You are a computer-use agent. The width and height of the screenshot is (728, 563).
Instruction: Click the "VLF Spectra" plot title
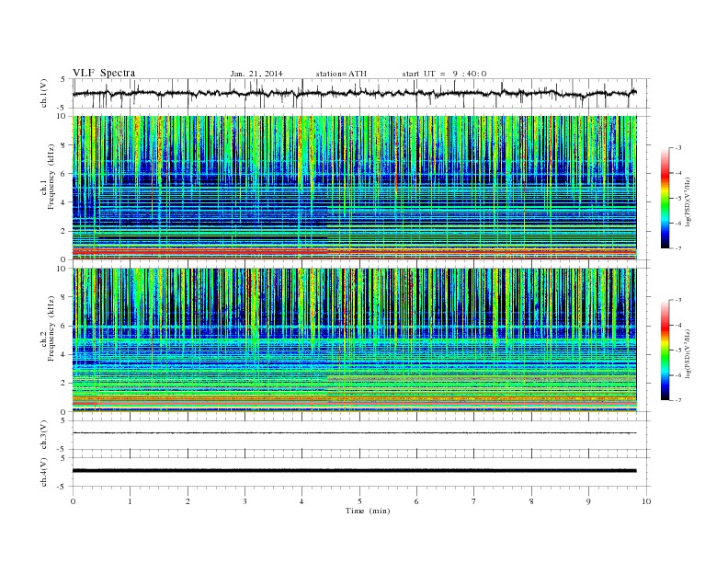coord(104,73)
